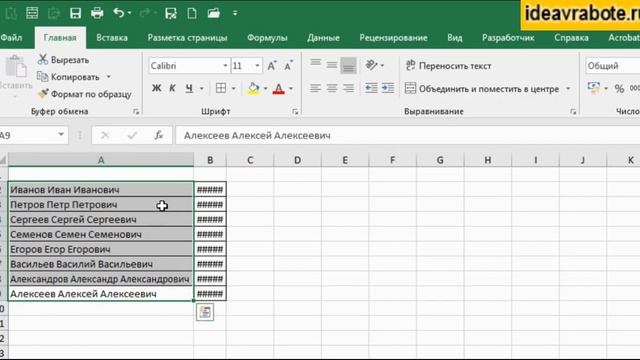
Task: Save the workbook using the floppy disk icon
Action: [76, 13]
